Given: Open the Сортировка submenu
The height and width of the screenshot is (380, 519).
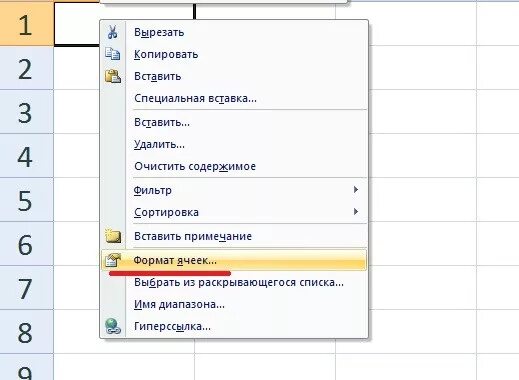Looking at the screenshot, I should [x=234, y=212].
